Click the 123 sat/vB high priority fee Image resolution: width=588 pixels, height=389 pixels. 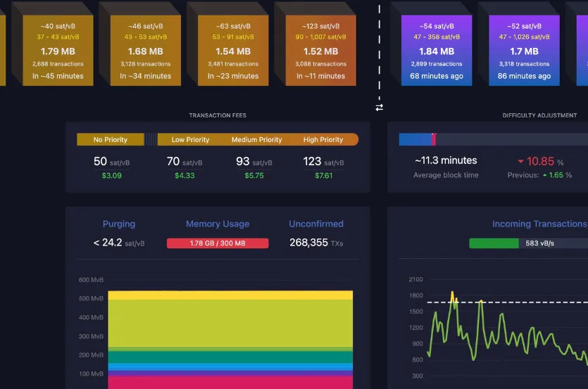tap(323, 162)
